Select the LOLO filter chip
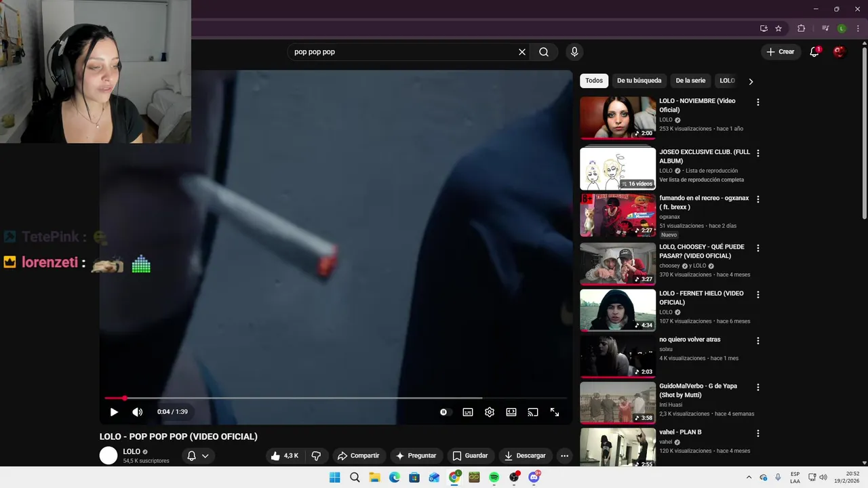 [727, 81]
